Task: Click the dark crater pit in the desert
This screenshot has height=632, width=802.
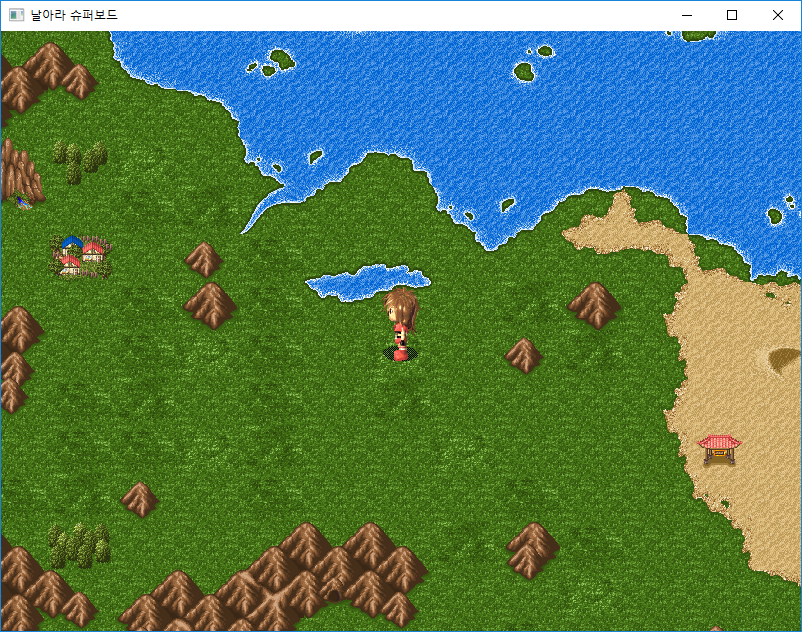Action: click(x=785, y=359)
